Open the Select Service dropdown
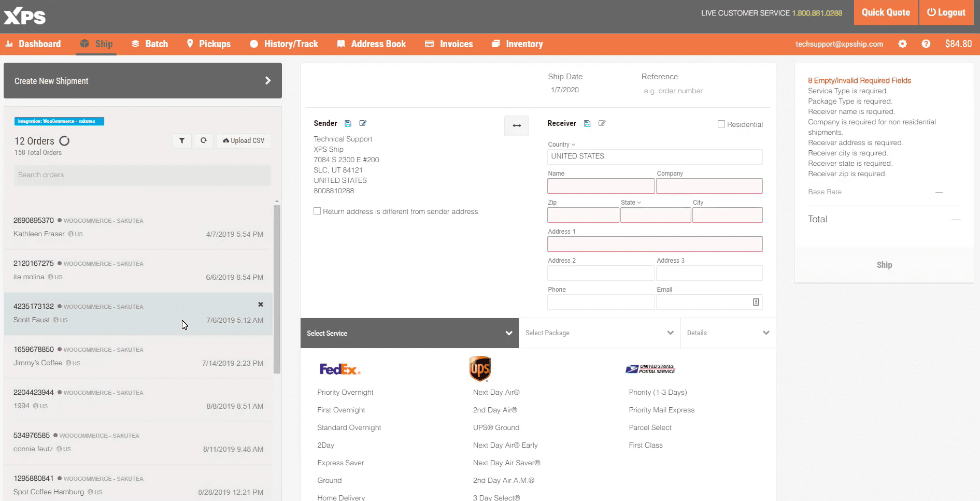 (409, 333)
